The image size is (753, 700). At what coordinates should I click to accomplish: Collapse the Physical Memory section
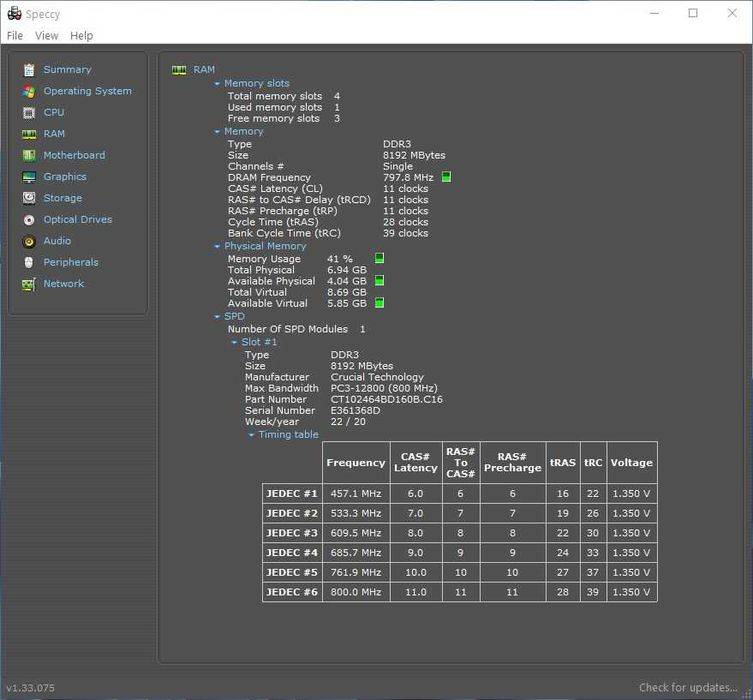coord(217,246)
